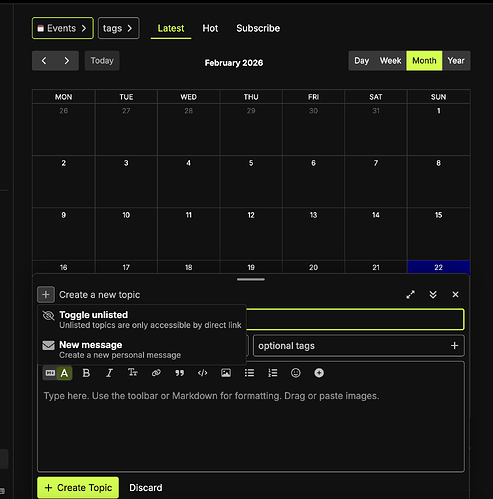Toggle unlisted for this topic
Viewport: 493px width, 499px height.
point(142,320)
